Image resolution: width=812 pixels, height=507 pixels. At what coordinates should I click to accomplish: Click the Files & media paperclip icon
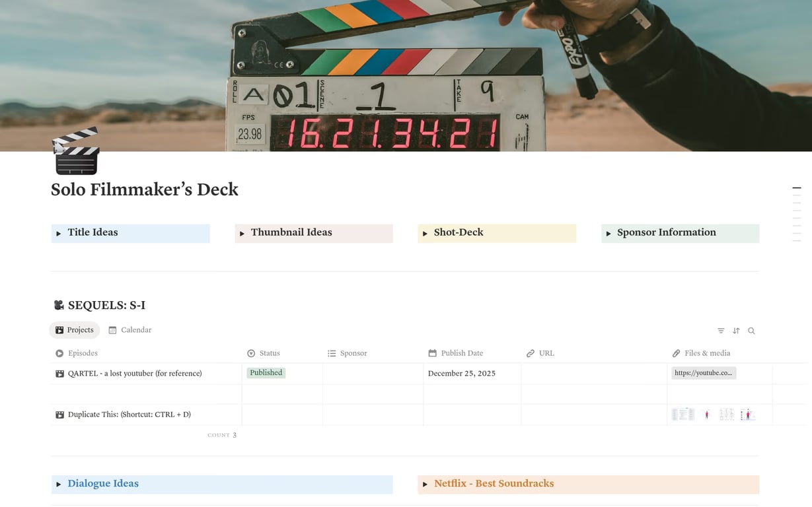677,353
